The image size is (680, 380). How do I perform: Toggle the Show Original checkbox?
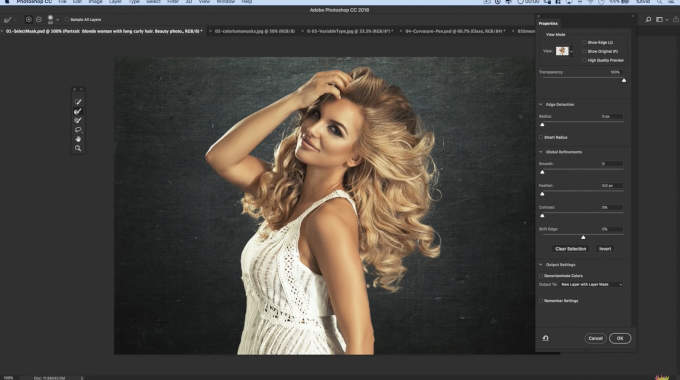coord(585,51)
